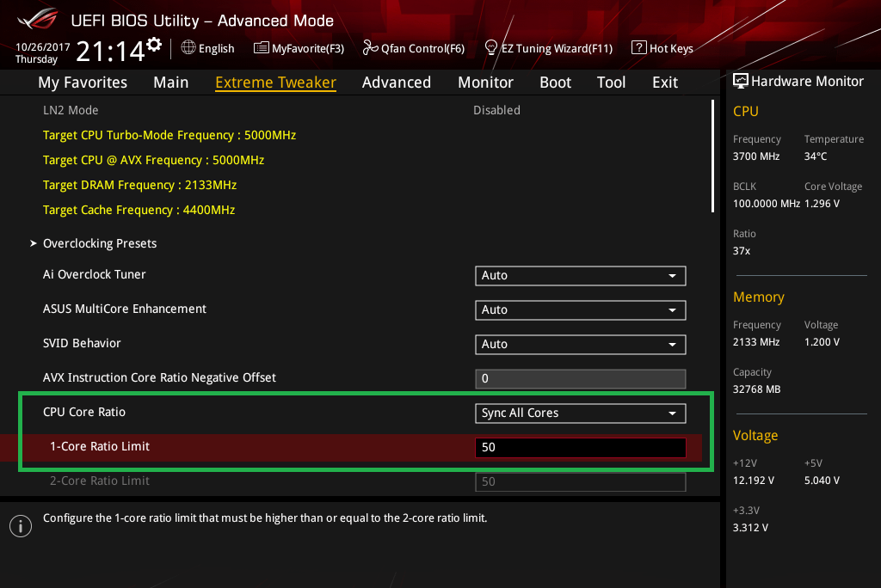This screenshot has height=588, width=881.
Task: Click Core Voltage 1.296 V value
Action: (x=822, y=204)
